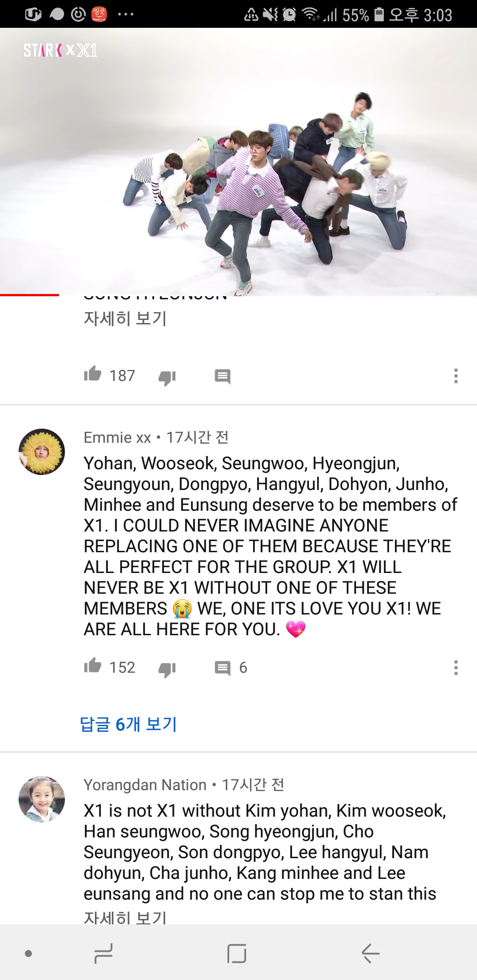Open Yorangdan Nation's profile avatar
Screen dimensions: 477x980
pyautogui.click(x=42, y=799)
